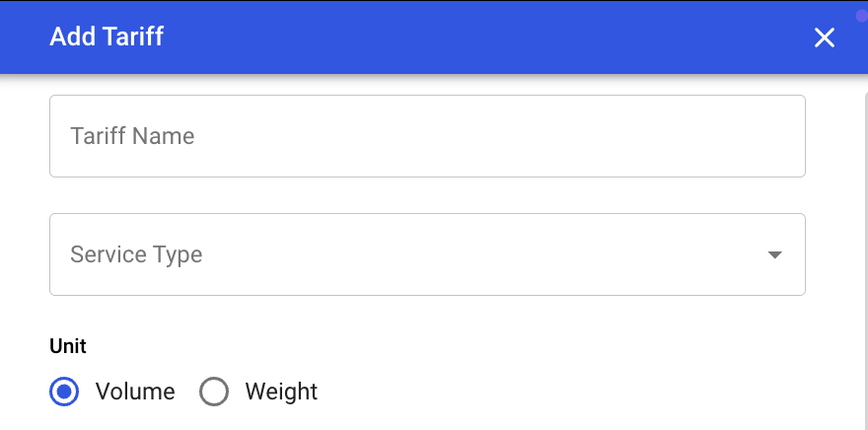Viewport: 868px width, 430px height.
Task: Select the Weight radio button
Action: click(214, 392)
